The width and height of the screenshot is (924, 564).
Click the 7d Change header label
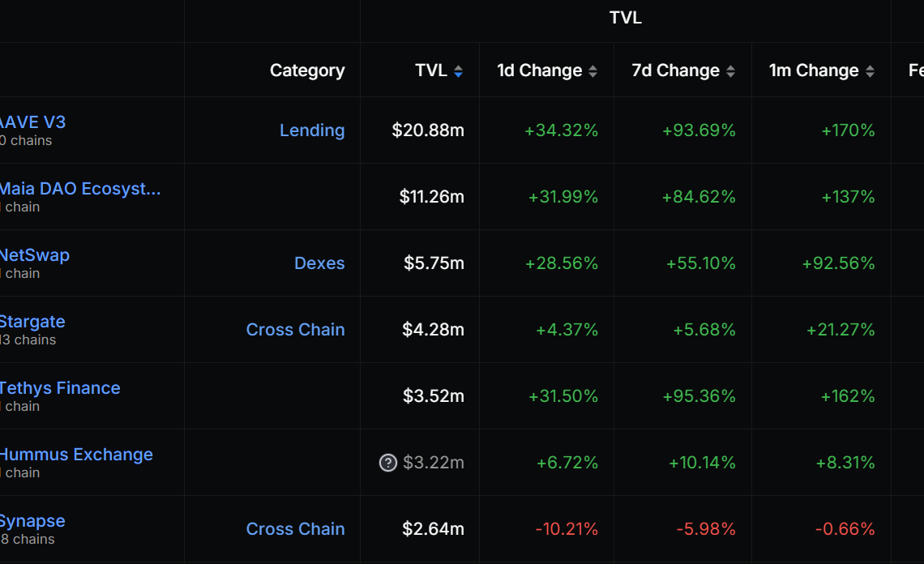point(675,70)
